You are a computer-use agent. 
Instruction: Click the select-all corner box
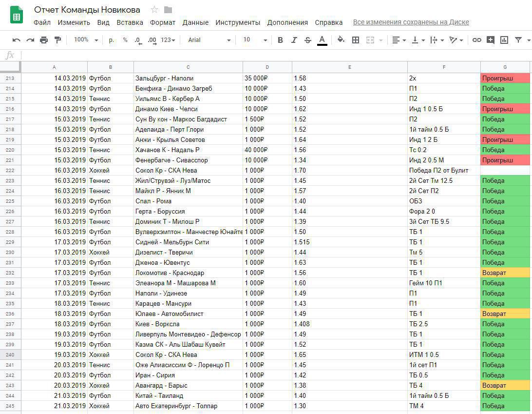point(10,67)
